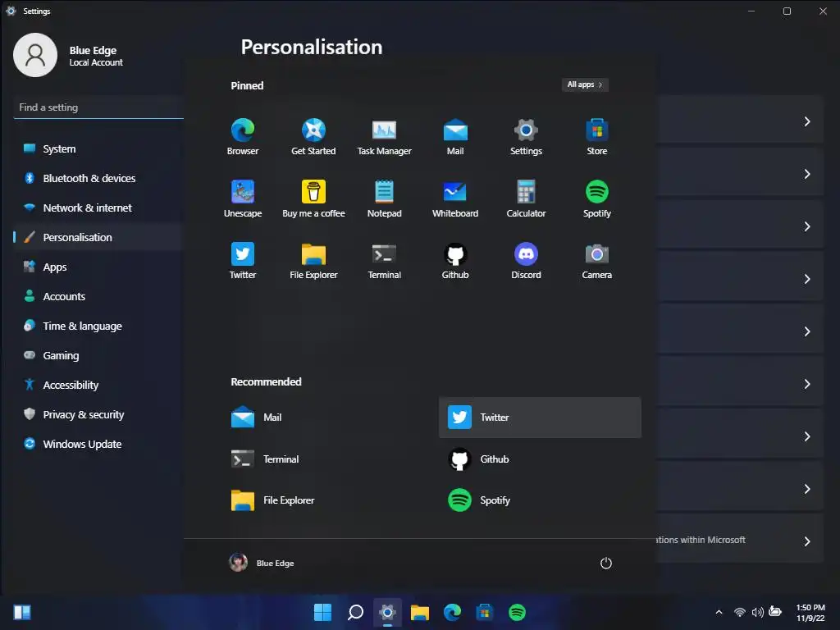Click the All apps button

click(585, 84)
